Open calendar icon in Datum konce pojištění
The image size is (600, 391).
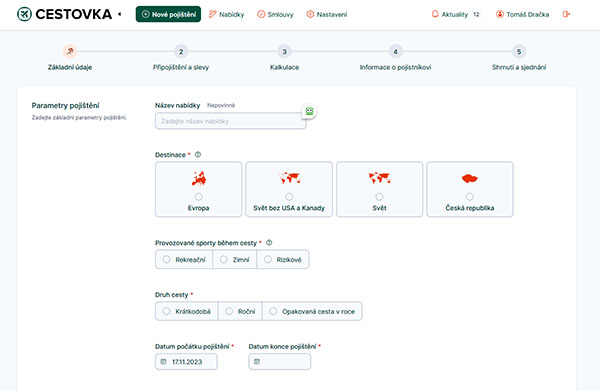coord(257,362)
